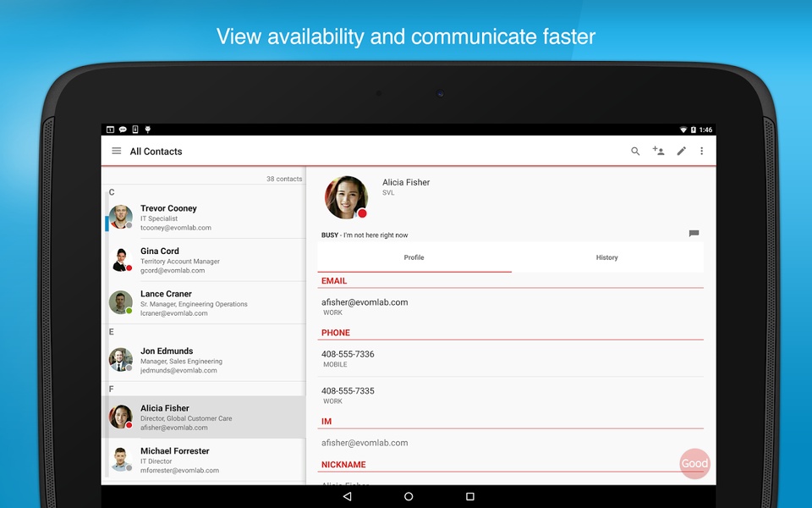Image resolution: width=812 pixels, height=508 pixels.
Task: Open the hamburger navigation menu
Action: (x=117, y=151)
